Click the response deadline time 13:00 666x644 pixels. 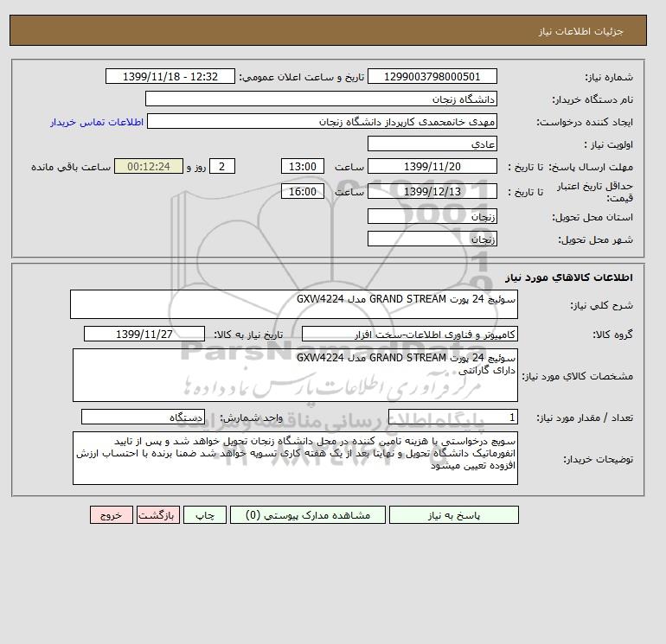point(303,167)
